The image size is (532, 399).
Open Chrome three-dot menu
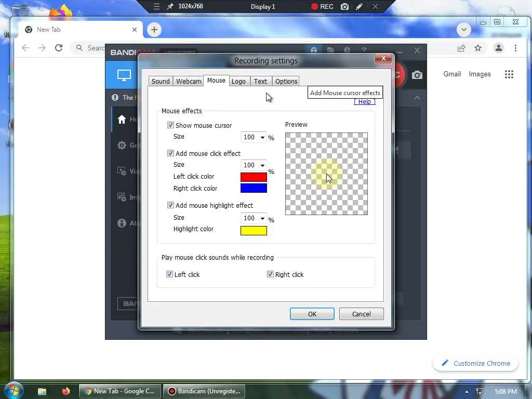515,48
